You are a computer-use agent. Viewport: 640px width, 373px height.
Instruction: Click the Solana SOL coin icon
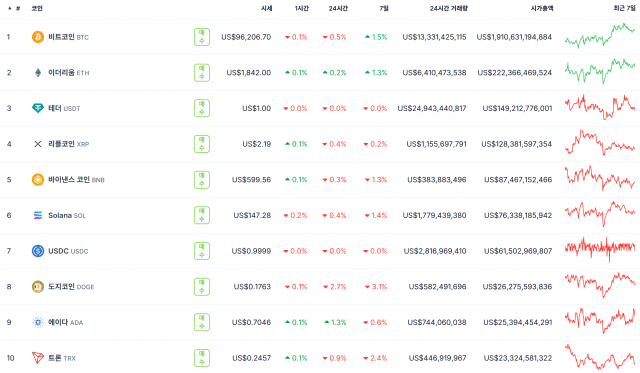coord(38,215)
